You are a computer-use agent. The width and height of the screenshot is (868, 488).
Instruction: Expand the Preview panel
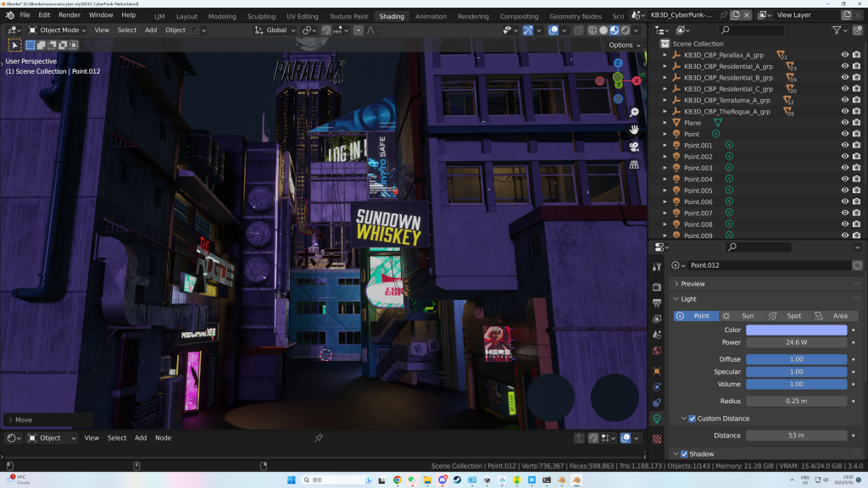tap(676, 284)
